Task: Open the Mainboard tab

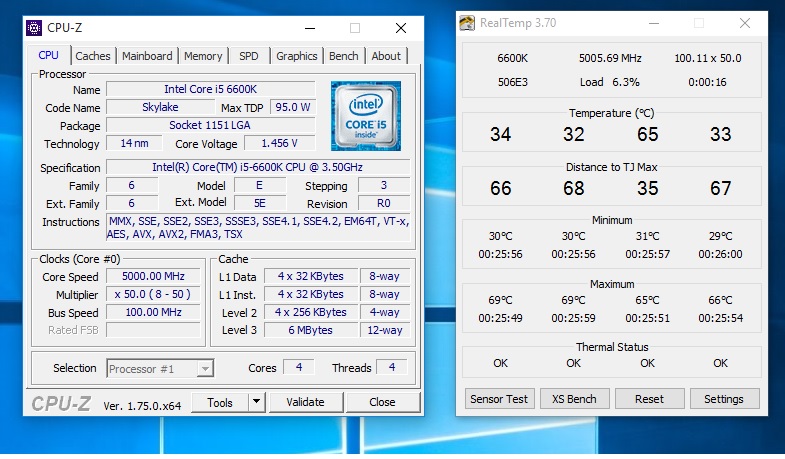Action: 147,56
